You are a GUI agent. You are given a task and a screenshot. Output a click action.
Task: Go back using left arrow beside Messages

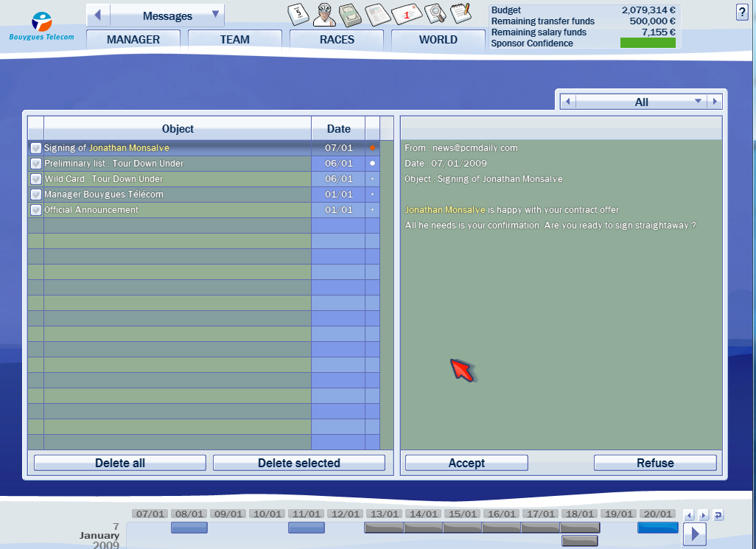97,15
